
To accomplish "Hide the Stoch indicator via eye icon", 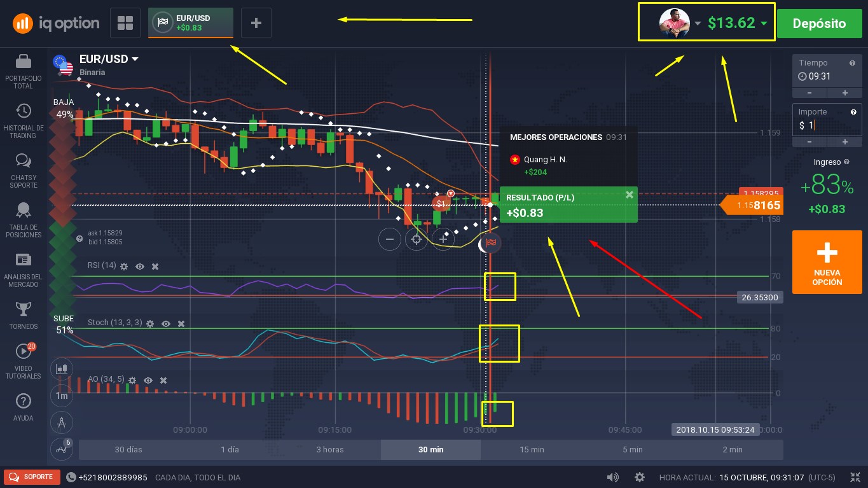I will point(166,323).
